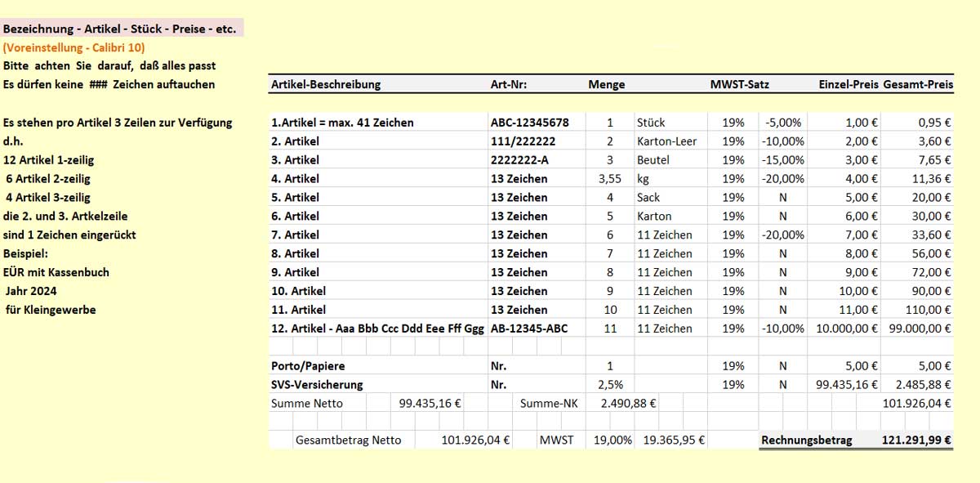Click the Rechnungsbetrag total 121.291,99 €
980x483 pixels.
click(916, 440)
